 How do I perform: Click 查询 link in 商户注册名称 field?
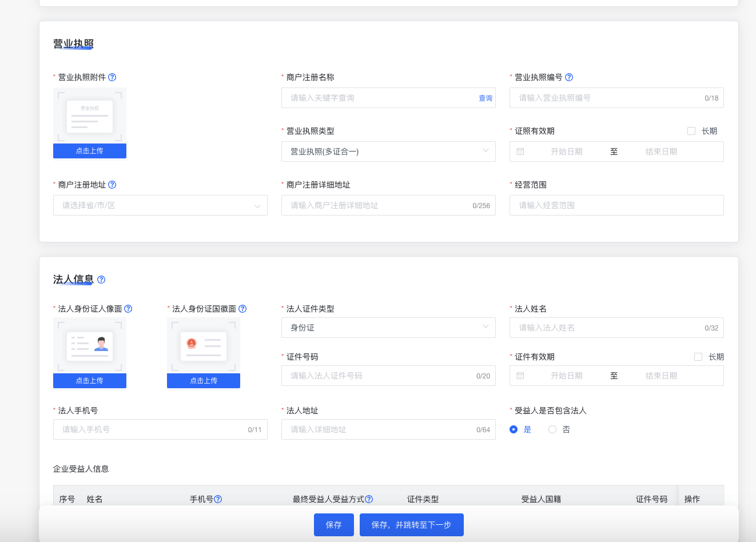click(x=486, y=98)
